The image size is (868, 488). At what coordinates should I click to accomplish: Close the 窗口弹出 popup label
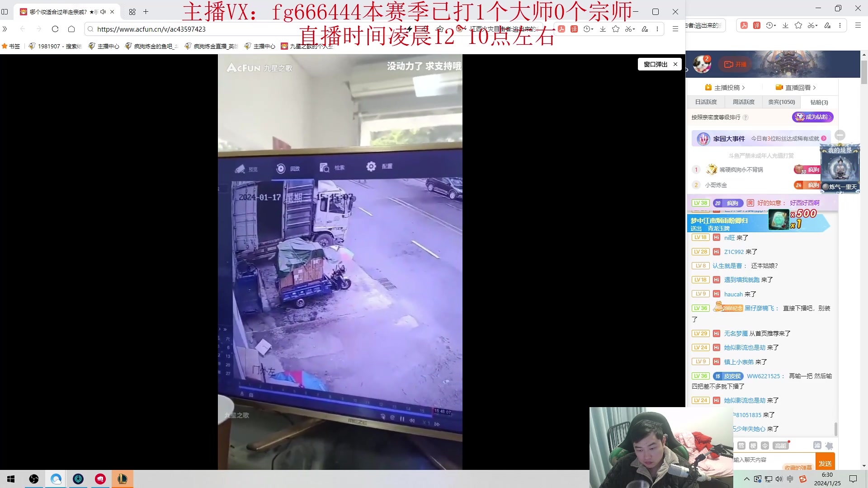675,64
